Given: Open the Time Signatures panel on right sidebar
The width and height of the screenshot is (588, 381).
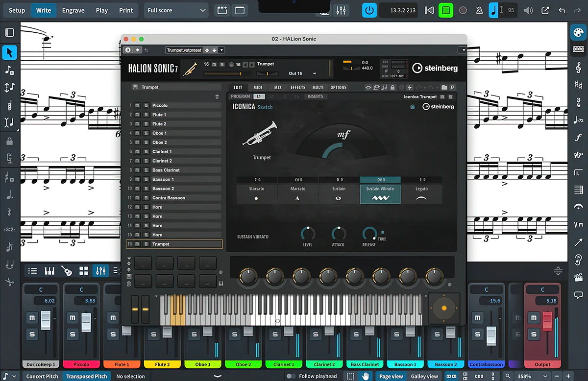Looking at the screenshot, I should [578, 102].
